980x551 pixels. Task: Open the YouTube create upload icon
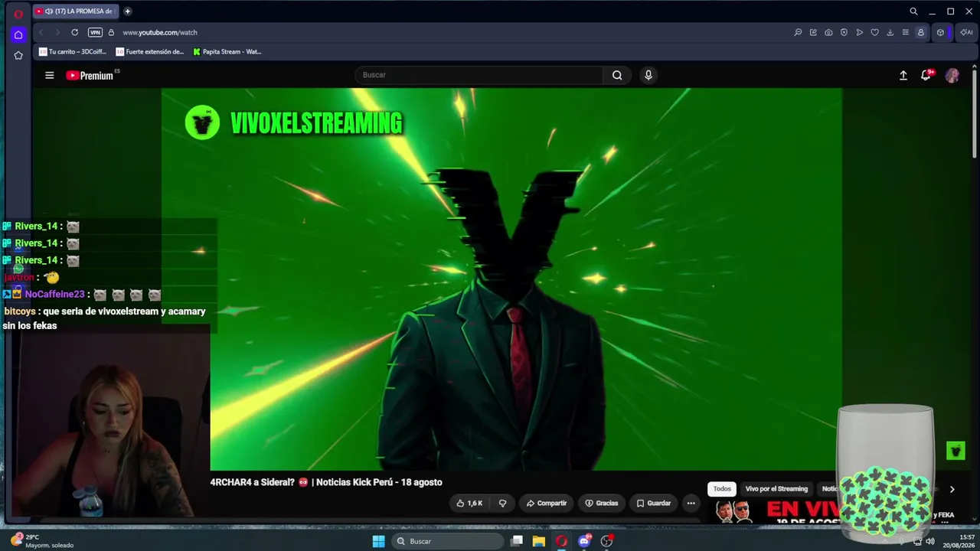[x=903, y=75]
